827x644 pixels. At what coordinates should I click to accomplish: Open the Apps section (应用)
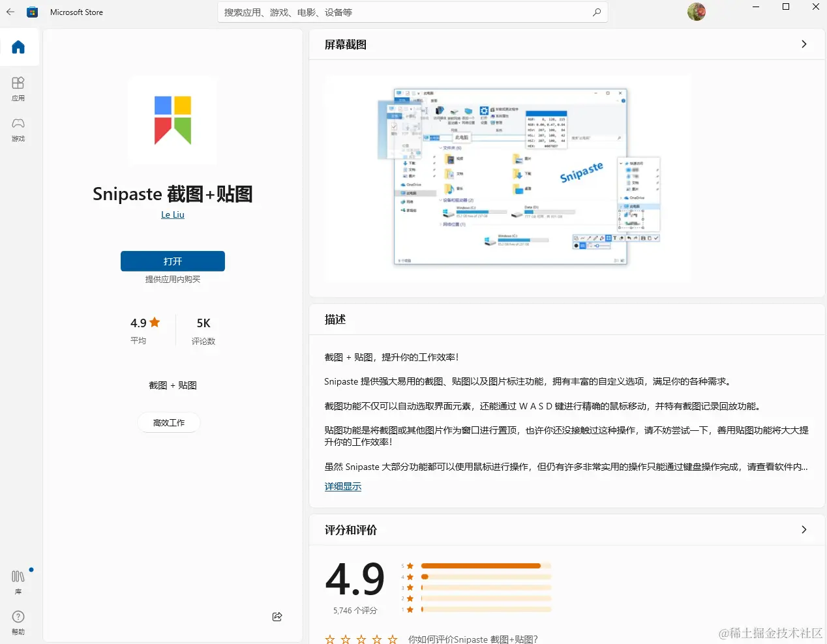[18, 89]
